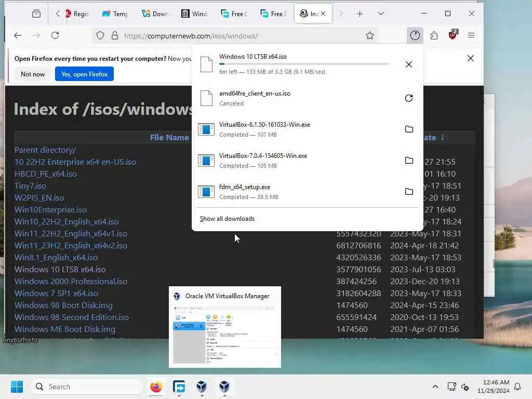Download Win10Enterprise.iso
This screenshot has width=532, height=399.
coord(50,210)
